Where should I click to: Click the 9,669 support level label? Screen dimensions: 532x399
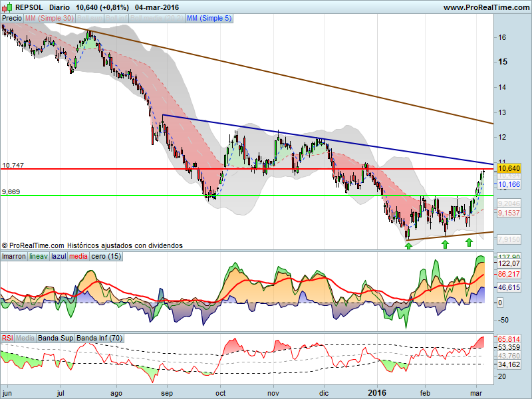pos(11,192)
